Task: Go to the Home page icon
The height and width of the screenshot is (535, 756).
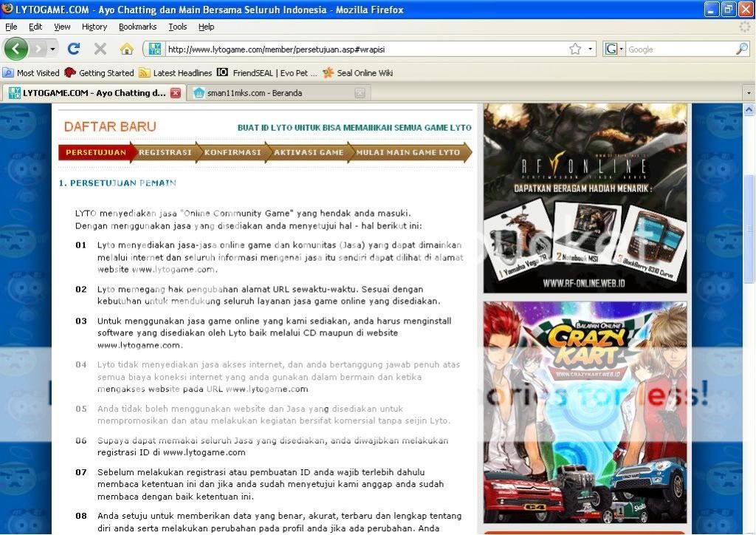Action: click(x=127, y=49)
